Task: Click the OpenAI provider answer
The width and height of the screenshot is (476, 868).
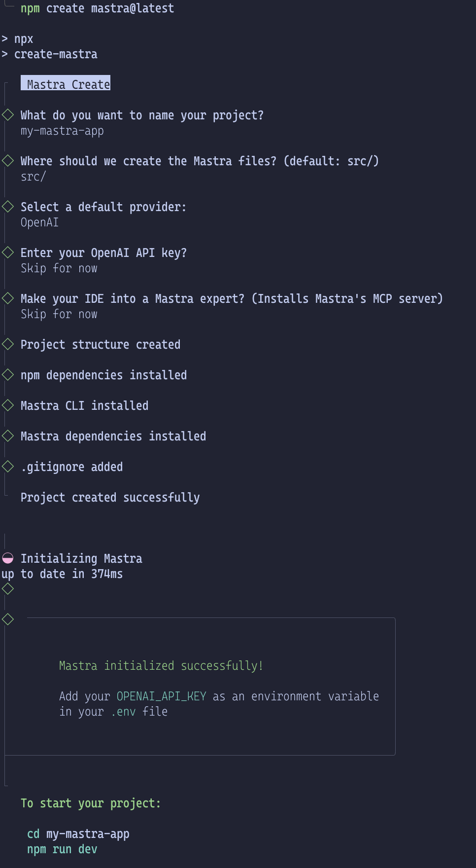Action: coord(39,223)
